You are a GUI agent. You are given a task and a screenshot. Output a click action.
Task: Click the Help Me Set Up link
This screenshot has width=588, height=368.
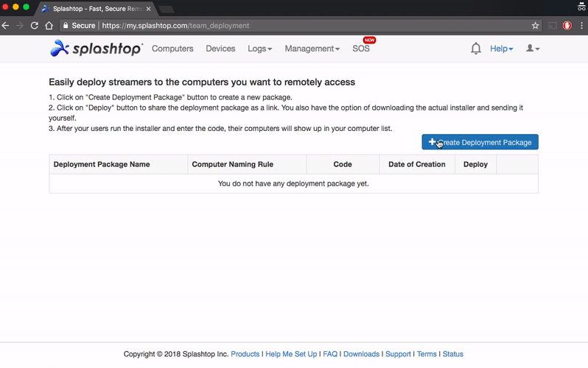[291, 354]
